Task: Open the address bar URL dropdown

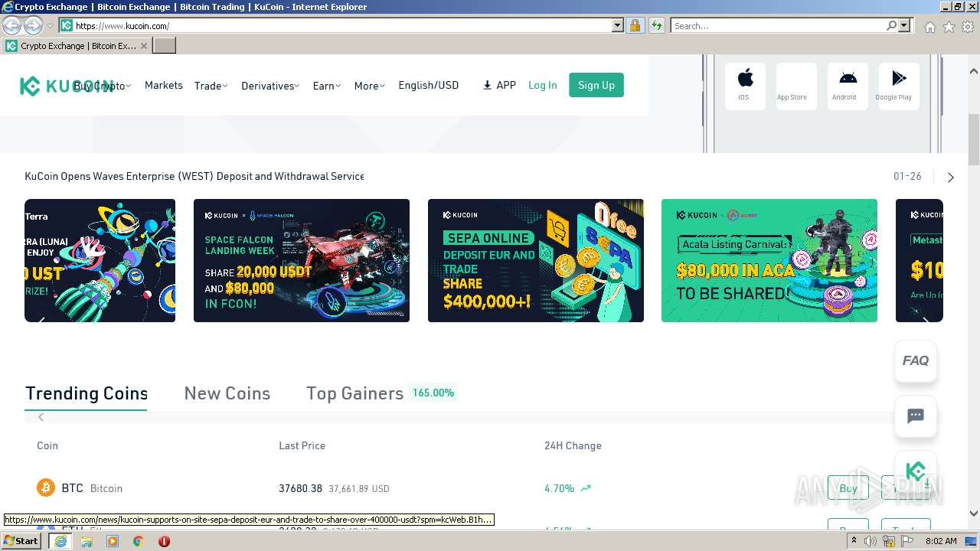Action: tap(618, 26)
